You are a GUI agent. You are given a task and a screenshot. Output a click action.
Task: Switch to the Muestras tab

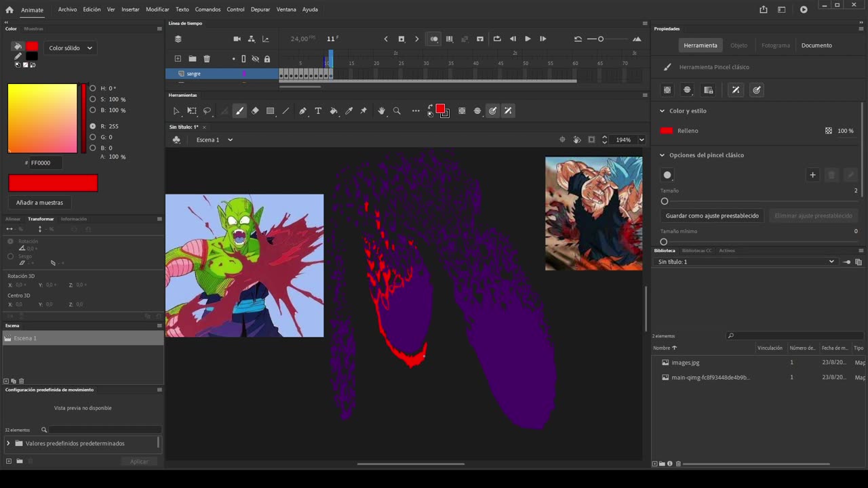click(x=34, y=28)
